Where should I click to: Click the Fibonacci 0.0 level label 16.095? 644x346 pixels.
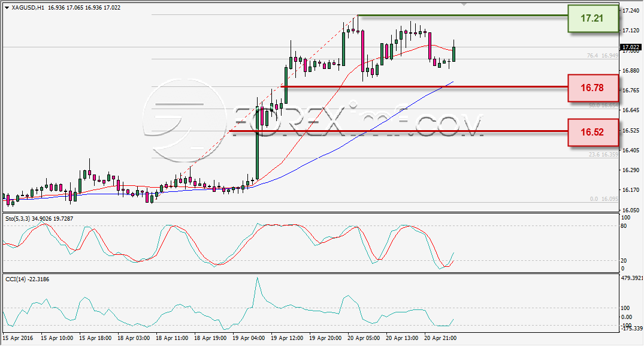pos(604,199)
